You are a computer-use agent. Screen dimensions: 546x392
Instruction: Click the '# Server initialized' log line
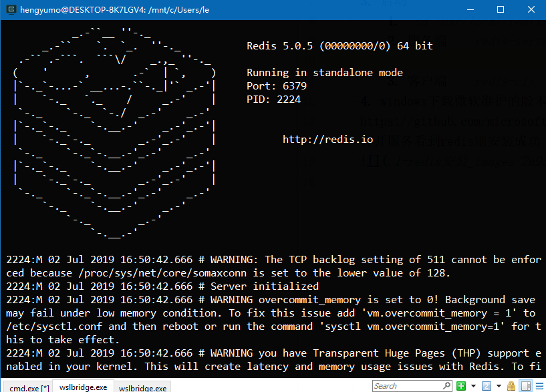coord(259,286)
